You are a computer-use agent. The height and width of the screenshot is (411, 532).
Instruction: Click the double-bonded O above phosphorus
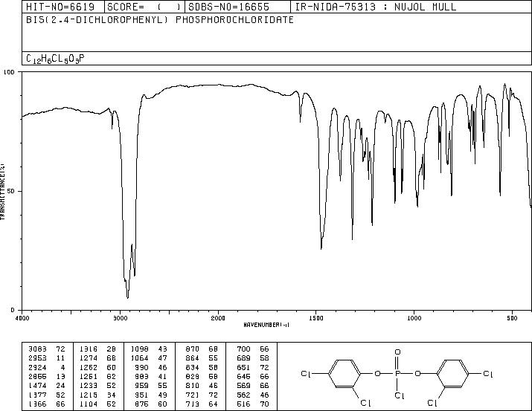[x=397, y=352]
